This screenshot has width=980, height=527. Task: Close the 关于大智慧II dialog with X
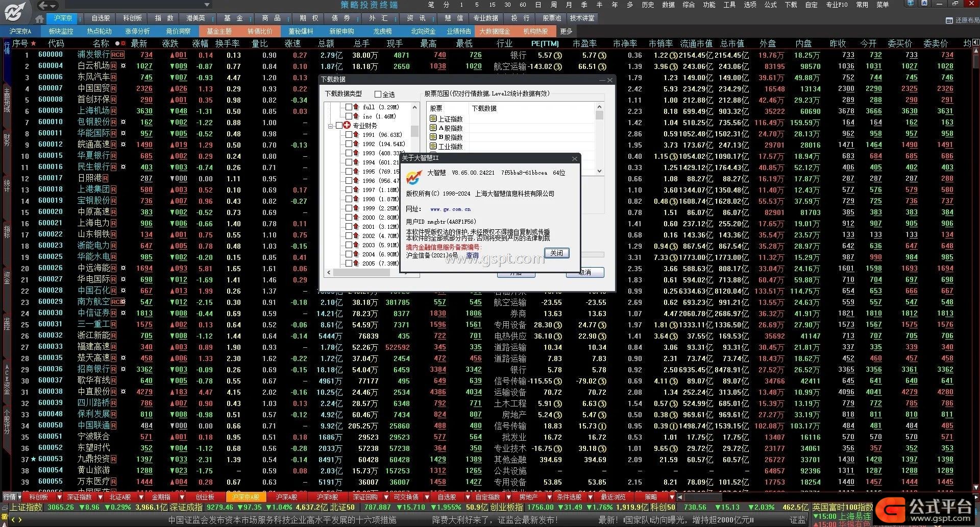[574, 159]
